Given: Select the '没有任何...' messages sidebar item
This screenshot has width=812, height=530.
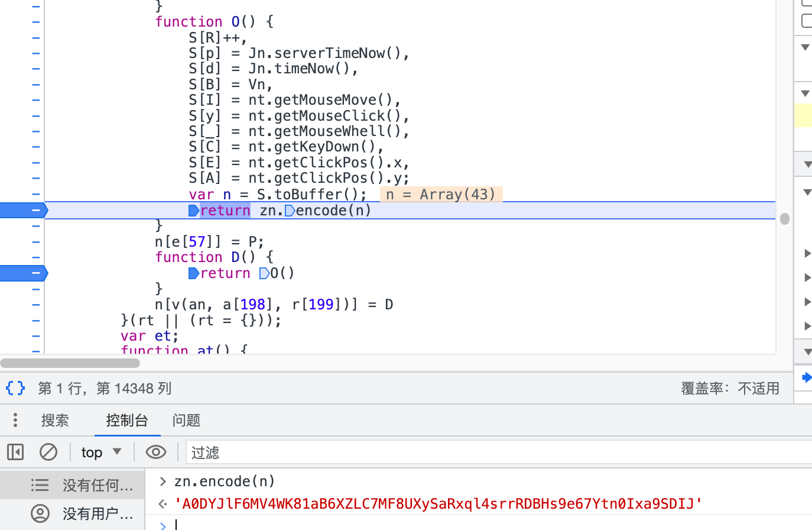Looking at the screenshot, I should 72,485.
